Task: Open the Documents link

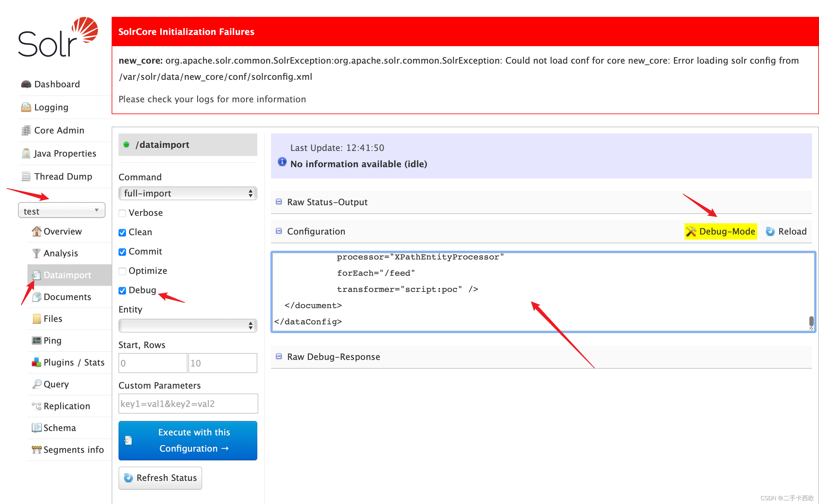Action: tap(67, 297)
